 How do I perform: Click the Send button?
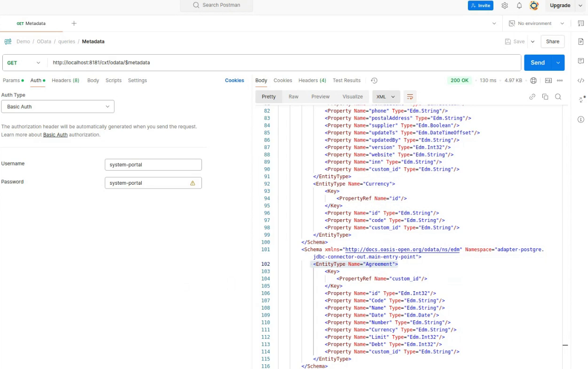click(x=537, y=63)
